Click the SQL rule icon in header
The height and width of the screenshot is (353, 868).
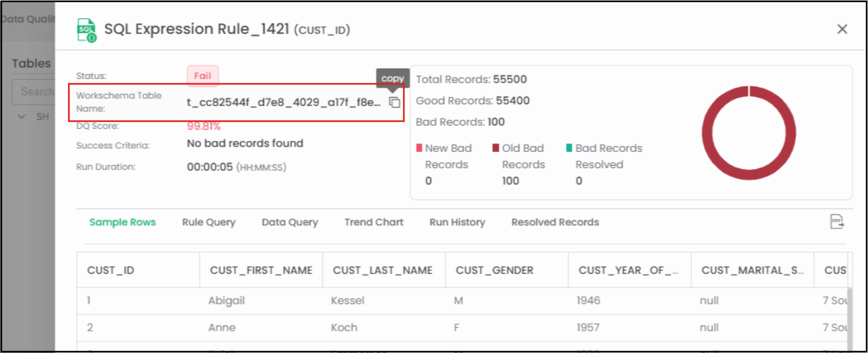click(87, 29)
